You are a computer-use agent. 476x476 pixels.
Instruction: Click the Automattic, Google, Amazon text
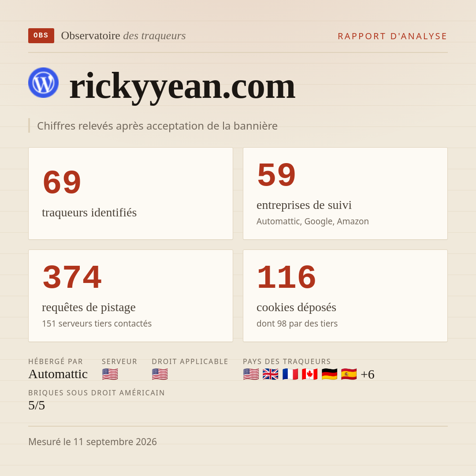(312, 221)
